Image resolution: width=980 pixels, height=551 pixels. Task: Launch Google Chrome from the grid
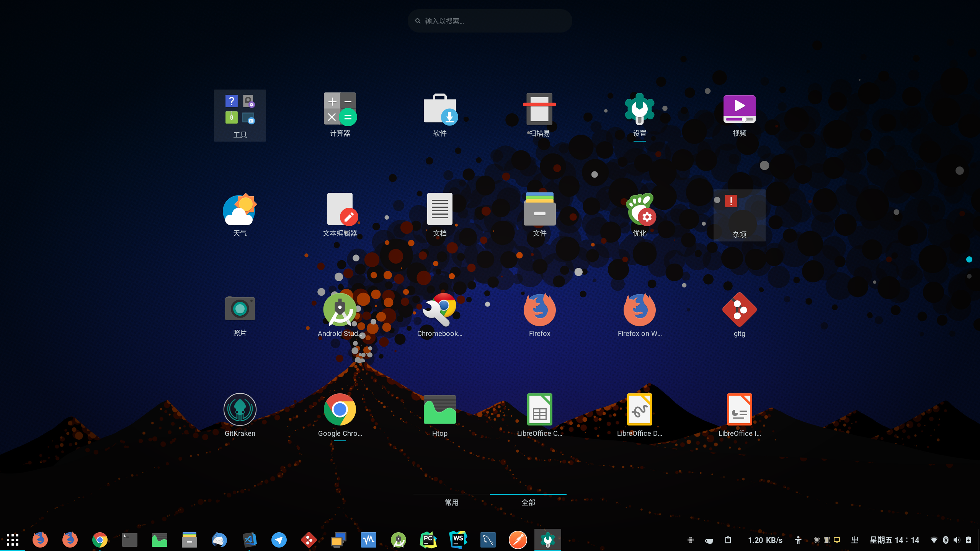tap(340, 415)
